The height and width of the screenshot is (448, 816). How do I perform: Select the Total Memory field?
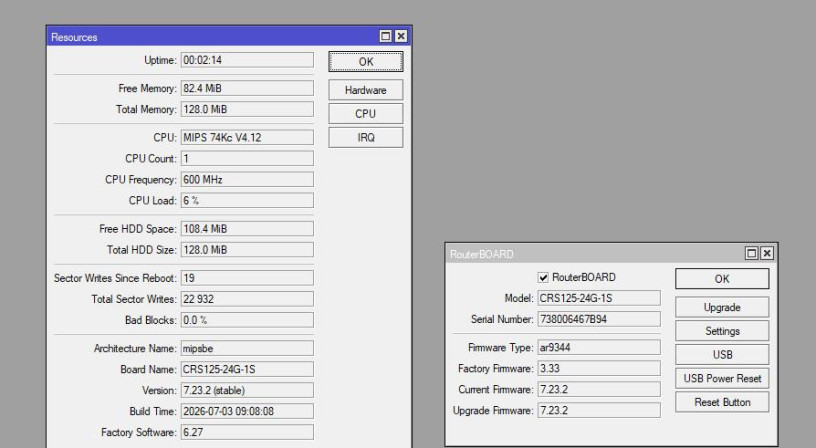click(x=247, y=109)
